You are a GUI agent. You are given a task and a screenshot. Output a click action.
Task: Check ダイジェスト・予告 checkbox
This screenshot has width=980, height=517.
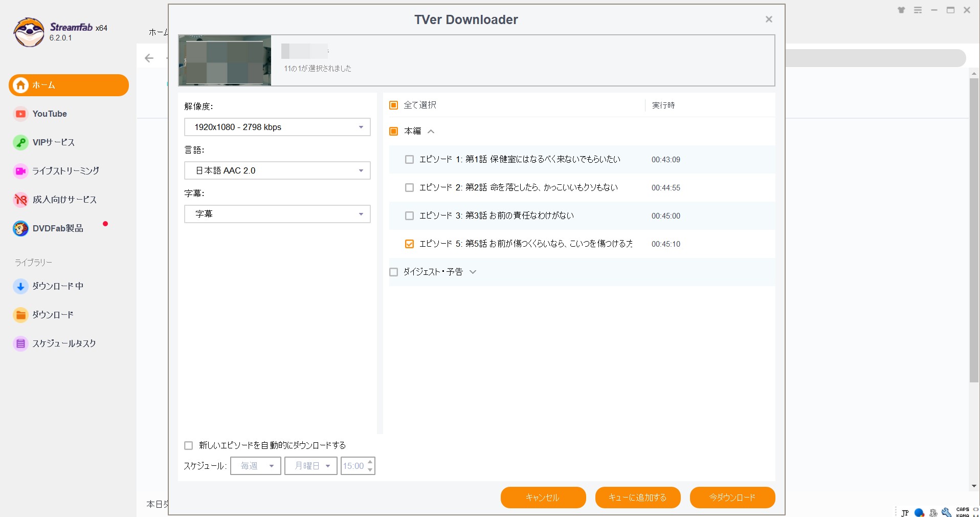[393, 272]
